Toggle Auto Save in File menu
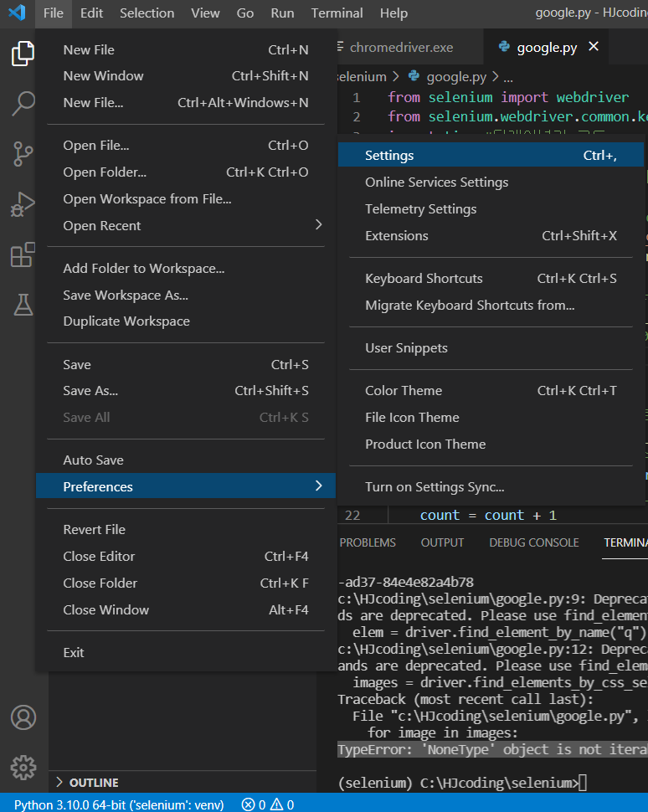648x812 pixels. click(185, 460)
